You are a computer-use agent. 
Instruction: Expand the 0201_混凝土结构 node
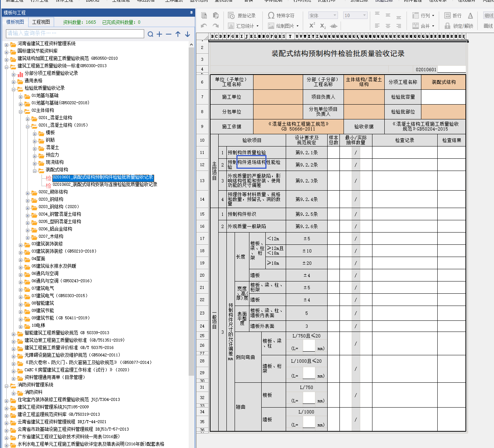28,119
